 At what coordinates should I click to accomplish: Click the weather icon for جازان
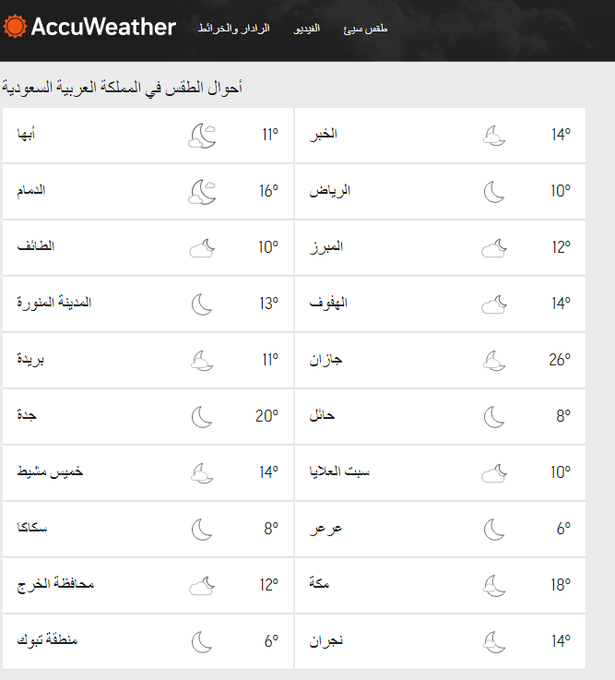pyautogui.click(x=494, y=360)
